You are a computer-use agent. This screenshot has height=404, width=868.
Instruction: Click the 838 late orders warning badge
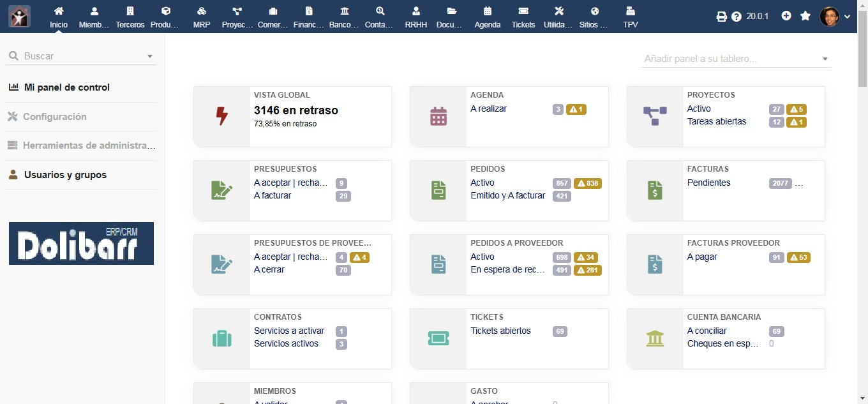point(588,184)
